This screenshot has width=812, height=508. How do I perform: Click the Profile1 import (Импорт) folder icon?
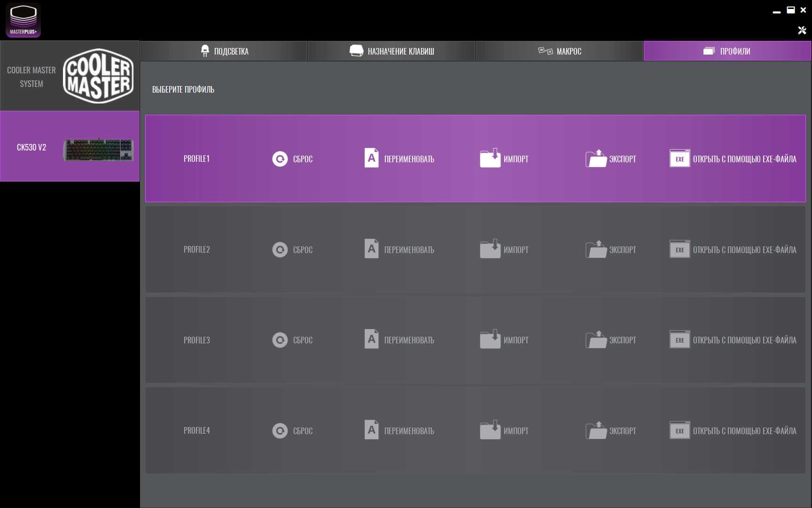pos(490,159)
